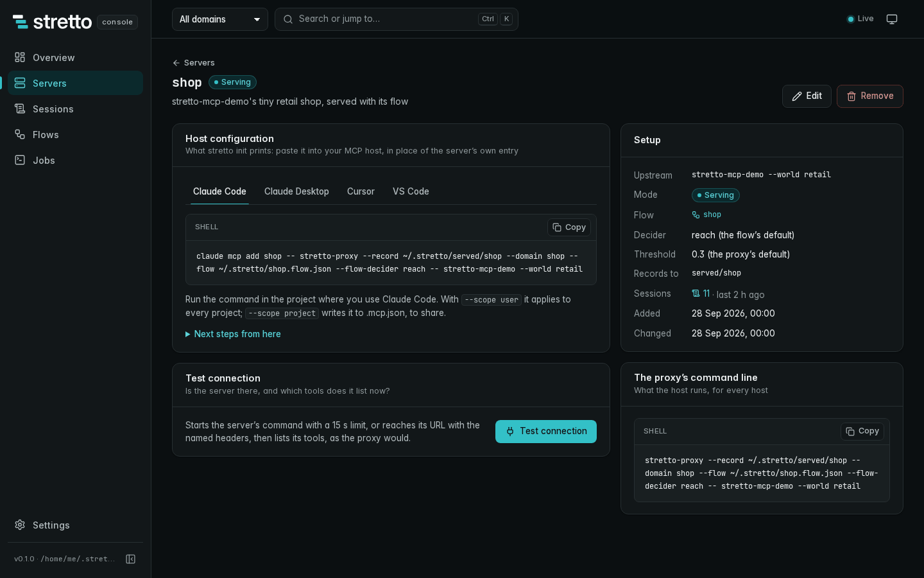Open the All domains dropdown
Viewport: 924px width, 578px height.
click(220, 19)
